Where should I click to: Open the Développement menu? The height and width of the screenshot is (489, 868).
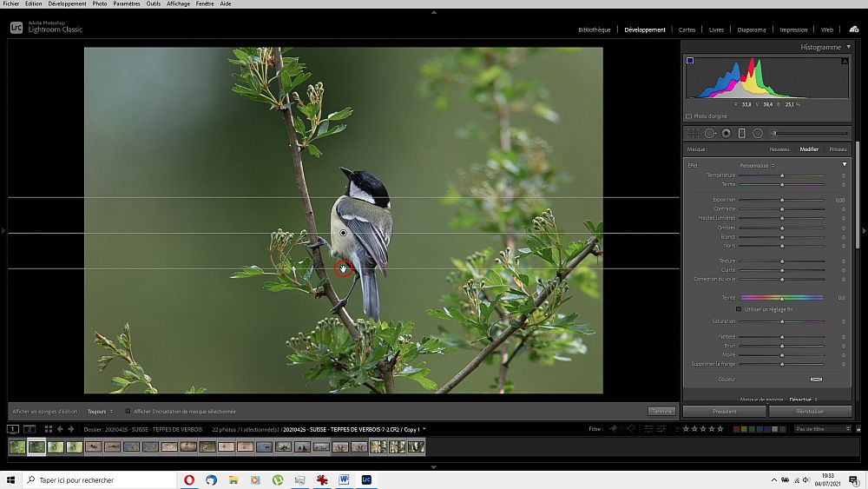click(67, 3)
